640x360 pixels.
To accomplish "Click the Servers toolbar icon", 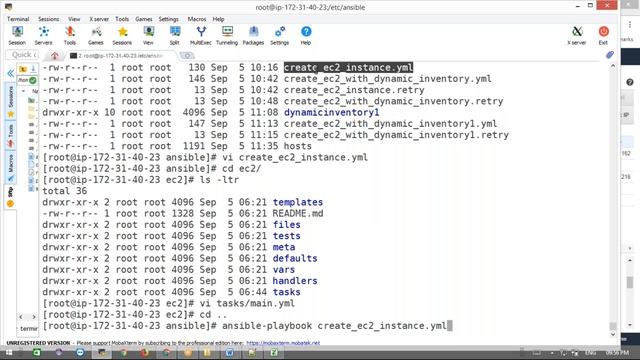I will [43, 35].
